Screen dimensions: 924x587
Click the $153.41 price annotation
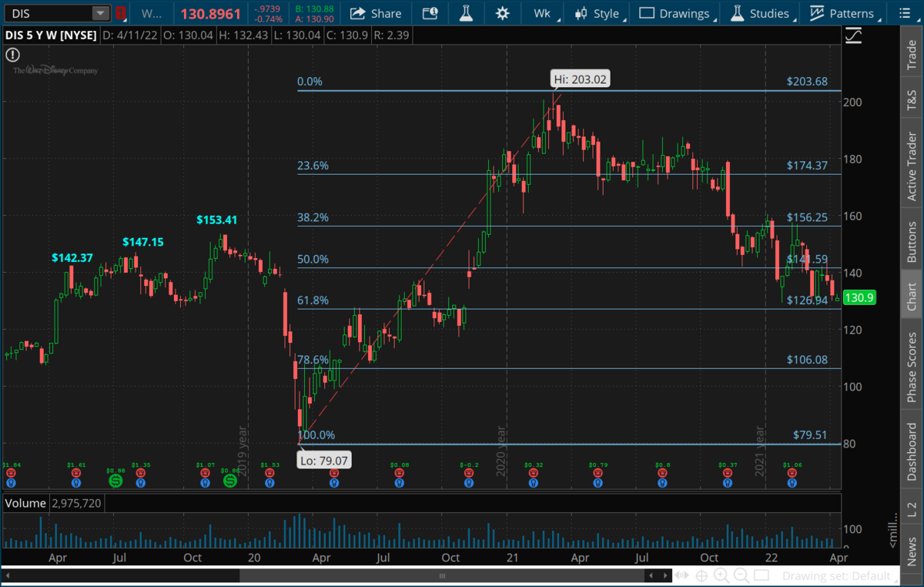tap(216, 220)
